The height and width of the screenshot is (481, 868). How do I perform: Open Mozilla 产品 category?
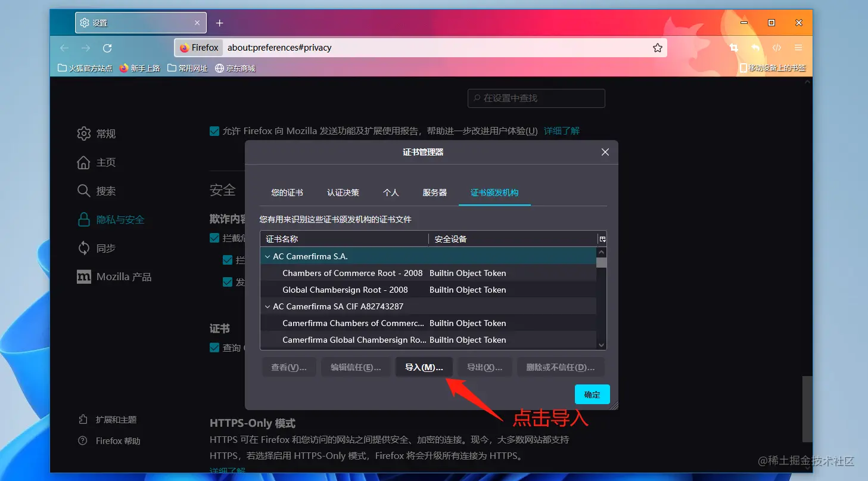click(x=114, y=277)
